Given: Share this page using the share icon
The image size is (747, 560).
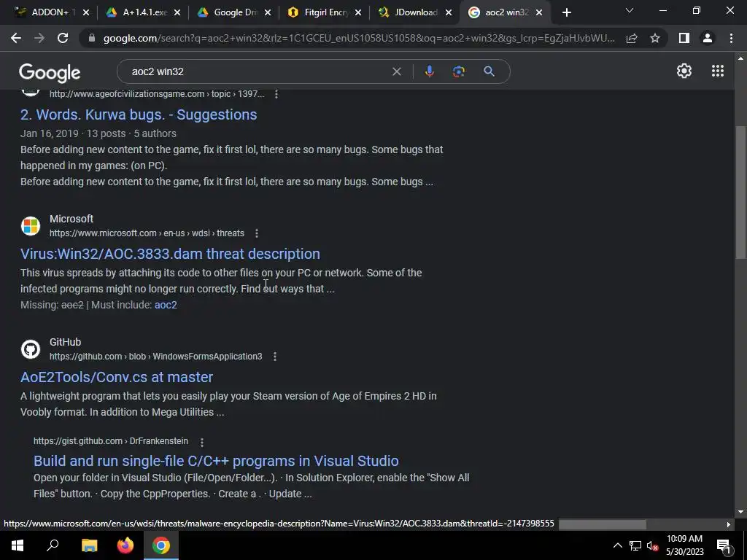Looking at the screenshot, I should point(632,38).
